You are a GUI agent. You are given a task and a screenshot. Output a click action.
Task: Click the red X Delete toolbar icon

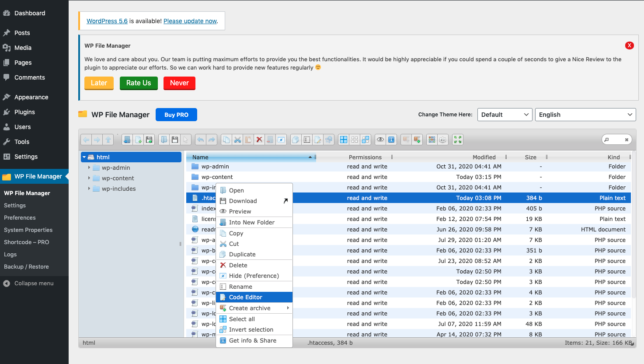point(259,140)
